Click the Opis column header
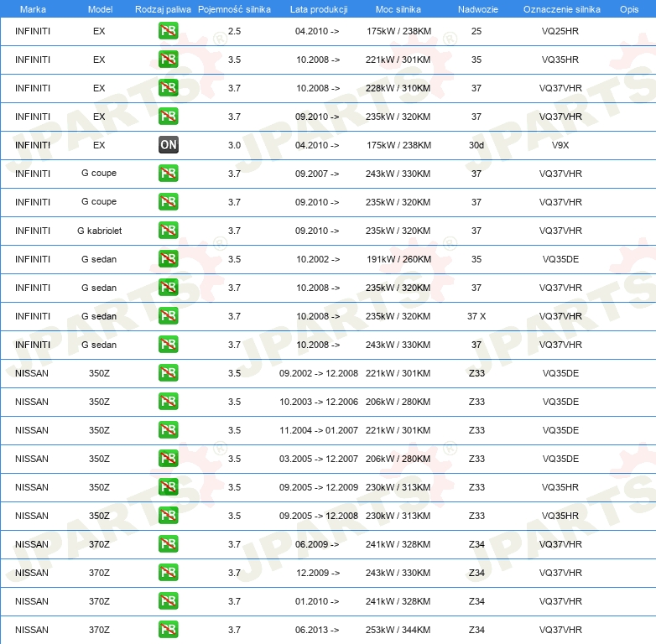Screen dimensions: 656x644 tap(629, 9)
